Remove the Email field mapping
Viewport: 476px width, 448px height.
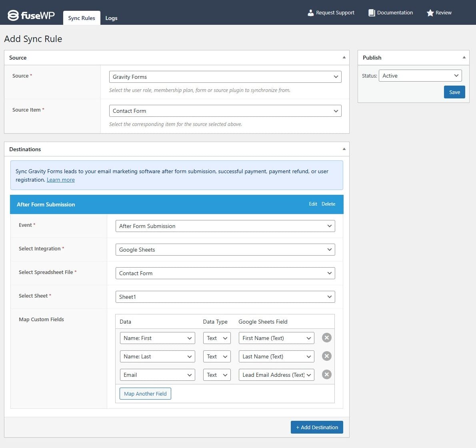coord(327,375)
